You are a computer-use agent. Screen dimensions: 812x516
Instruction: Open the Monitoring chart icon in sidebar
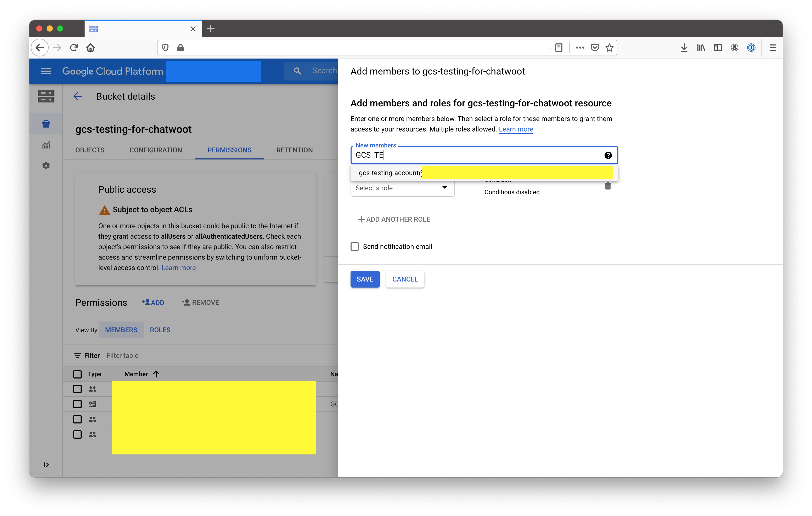(46, 145)
